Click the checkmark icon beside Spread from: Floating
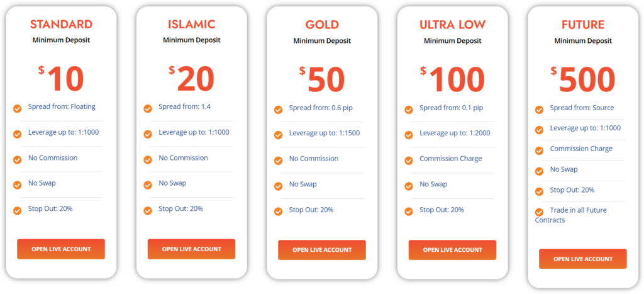 point(18,108)
